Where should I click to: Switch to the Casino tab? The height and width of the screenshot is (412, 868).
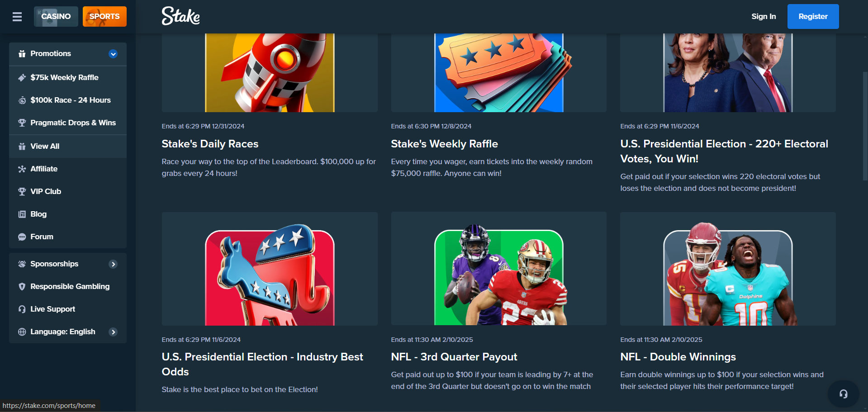56,16
